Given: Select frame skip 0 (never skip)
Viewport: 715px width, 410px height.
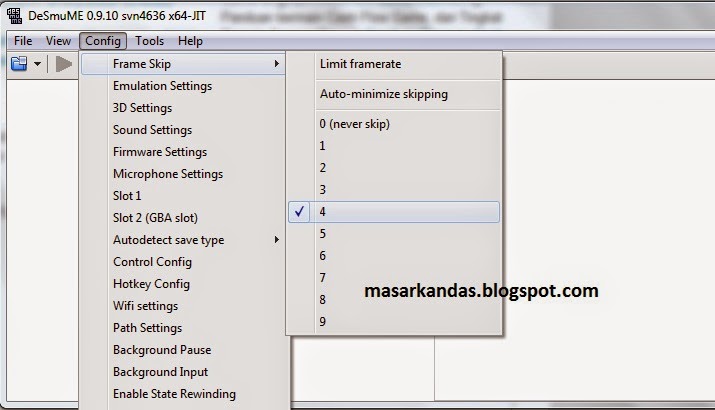Looking at the screenshot, I should (394, 124).
